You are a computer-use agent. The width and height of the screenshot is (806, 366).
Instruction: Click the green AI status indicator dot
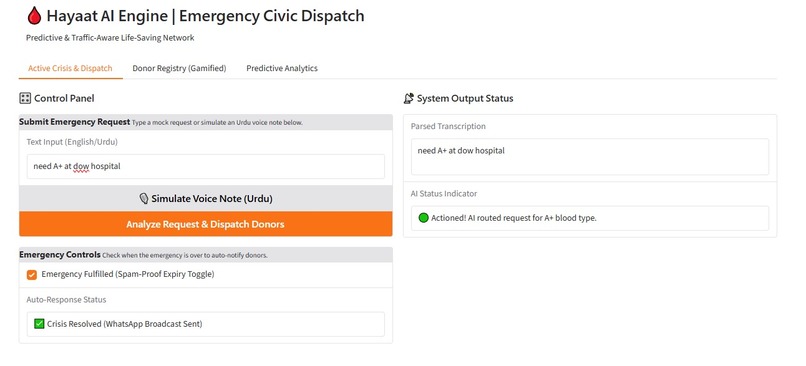(424, 218)
